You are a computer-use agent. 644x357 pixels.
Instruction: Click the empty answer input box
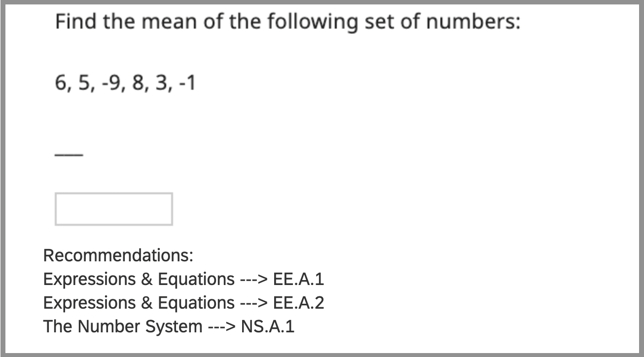113,209
